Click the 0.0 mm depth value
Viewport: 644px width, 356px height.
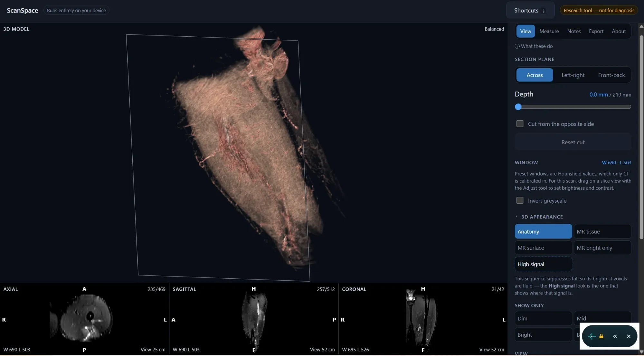598,94
